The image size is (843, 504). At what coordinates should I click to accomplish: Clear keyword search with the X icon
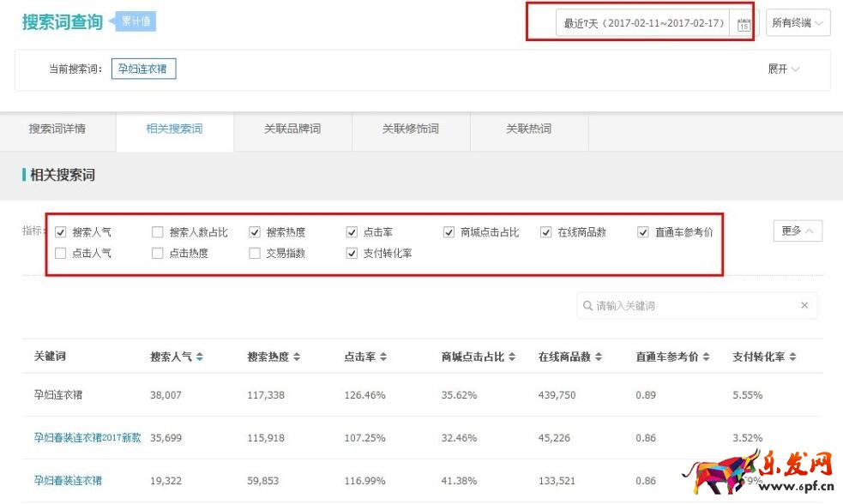click(x=804, y=306)
